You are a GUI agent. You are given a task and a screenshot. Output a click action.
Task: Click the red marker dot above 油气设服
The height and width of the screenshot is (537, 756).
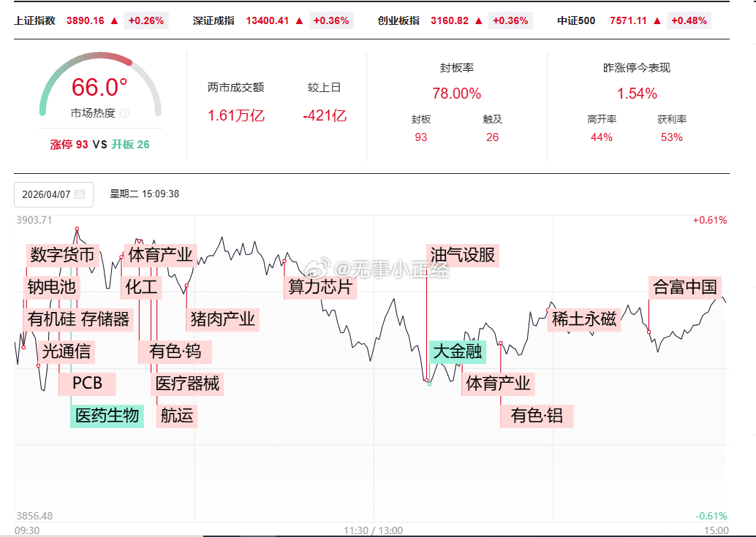pyautogui.click(x=426, y=379)
